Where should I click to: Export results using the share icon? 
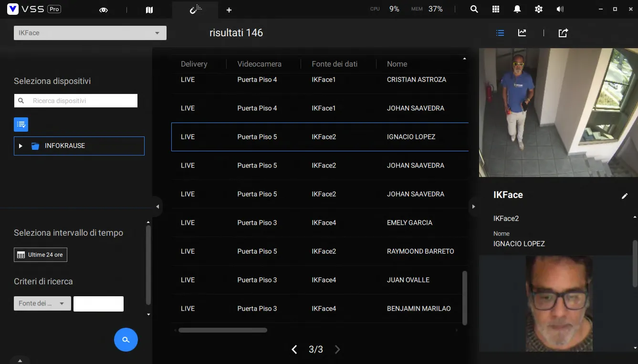[x=563, y=33]
